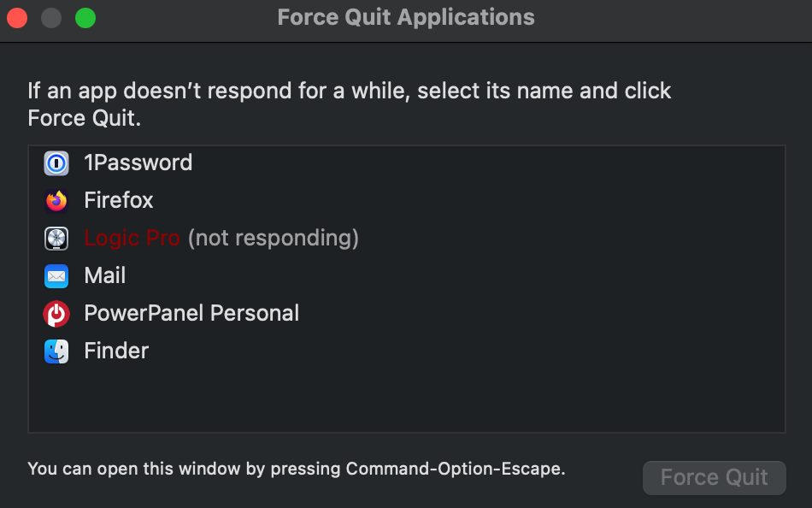Click the Command-Option-Escape hint text
Viewport: 812px width, 508px height.
pos(296,469)
